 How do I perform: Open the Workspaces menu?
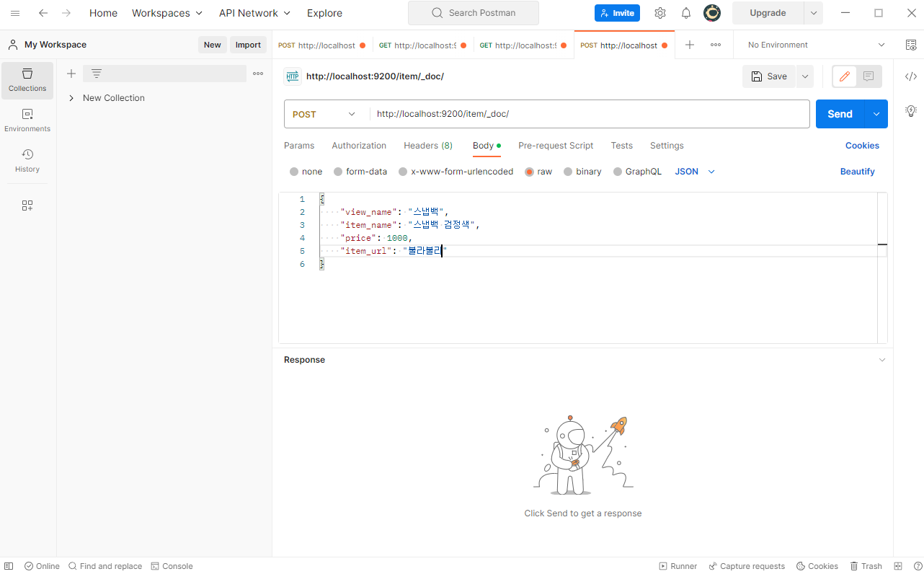[167, 13]
